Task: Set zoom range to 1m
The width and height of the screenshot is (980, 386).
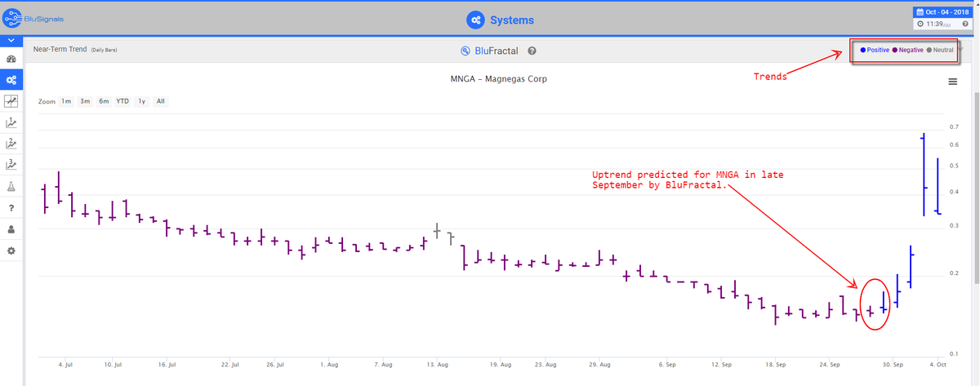Action: pyautogui.click(x=66, y=101)
